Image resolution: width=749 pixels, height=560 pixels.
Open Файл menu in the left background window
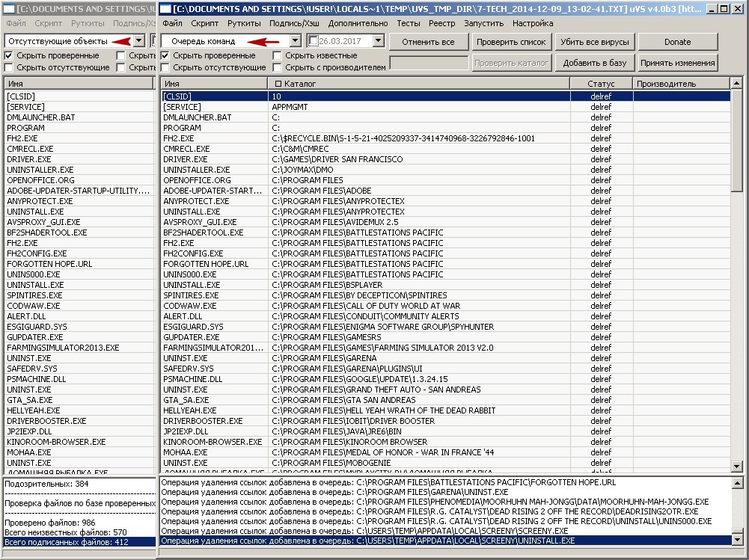pyautogui.click(x=16, y=23)
